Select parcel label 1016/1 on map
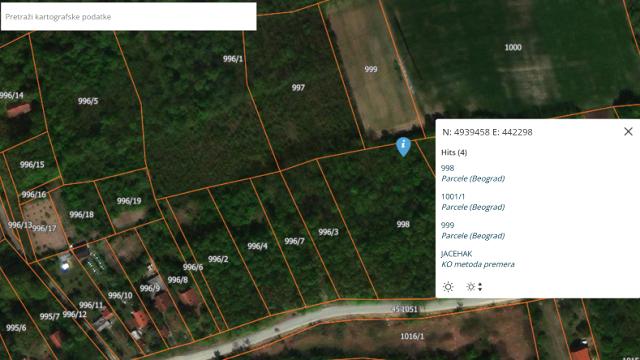This screenshot has width=640, height=360. click(x=412, y=336)
